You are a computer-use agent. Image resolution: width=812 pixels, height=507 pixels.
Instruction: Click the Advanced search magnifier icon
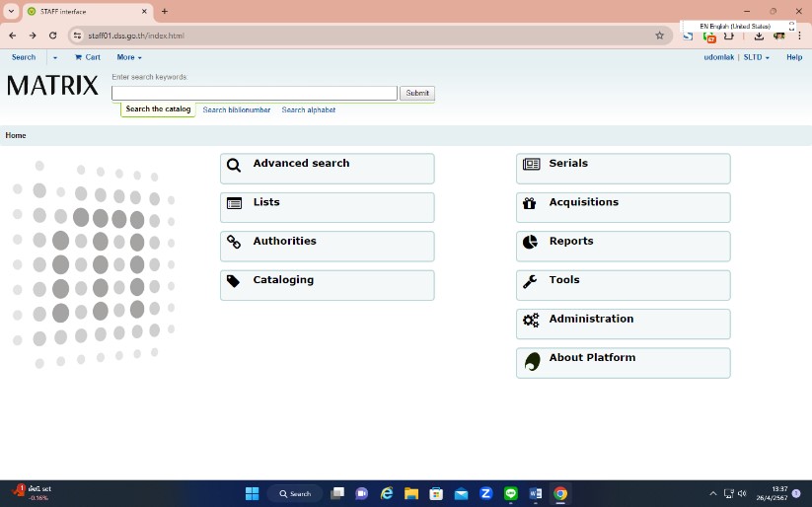(234, 166)
